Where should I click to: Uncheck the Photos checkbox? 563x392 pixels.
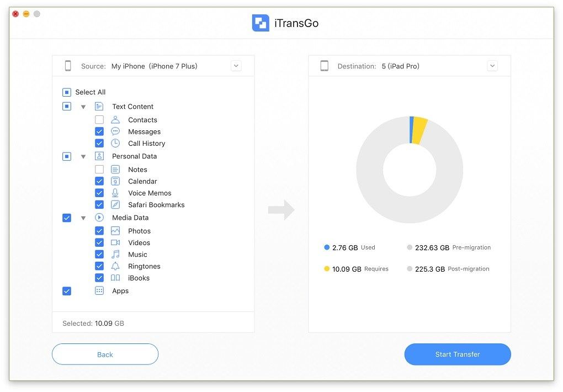click(99, 231)
